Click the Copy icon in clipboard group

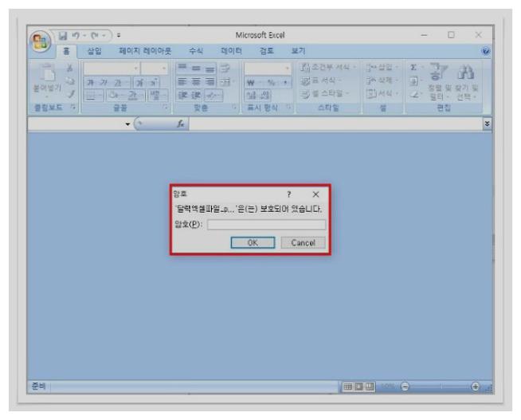(70, 81)
